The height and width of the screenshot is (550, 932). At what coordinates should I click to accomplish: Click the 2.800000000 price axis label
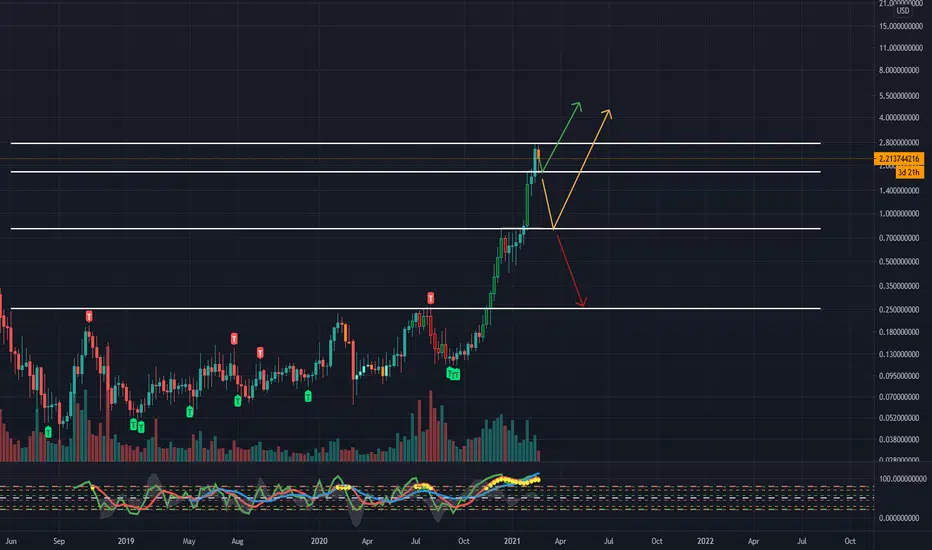901,143
